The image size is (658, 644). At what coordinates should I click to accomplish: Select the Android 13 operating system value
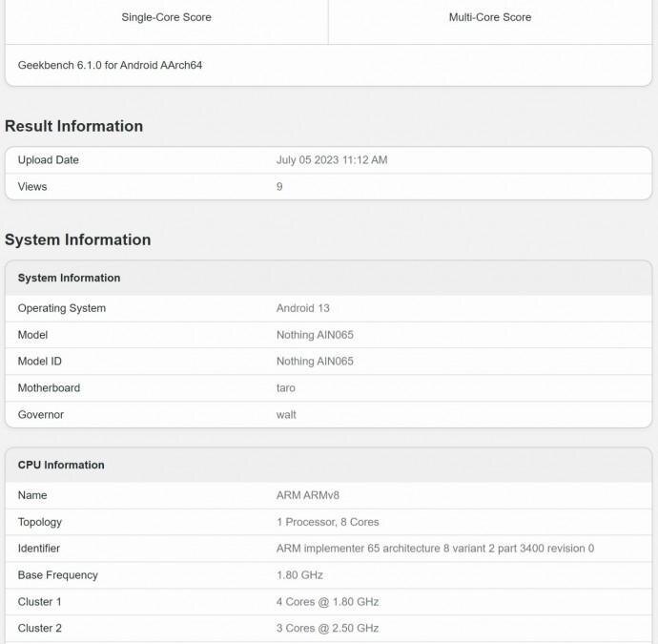pyautogui.click(x=302, y=308)
